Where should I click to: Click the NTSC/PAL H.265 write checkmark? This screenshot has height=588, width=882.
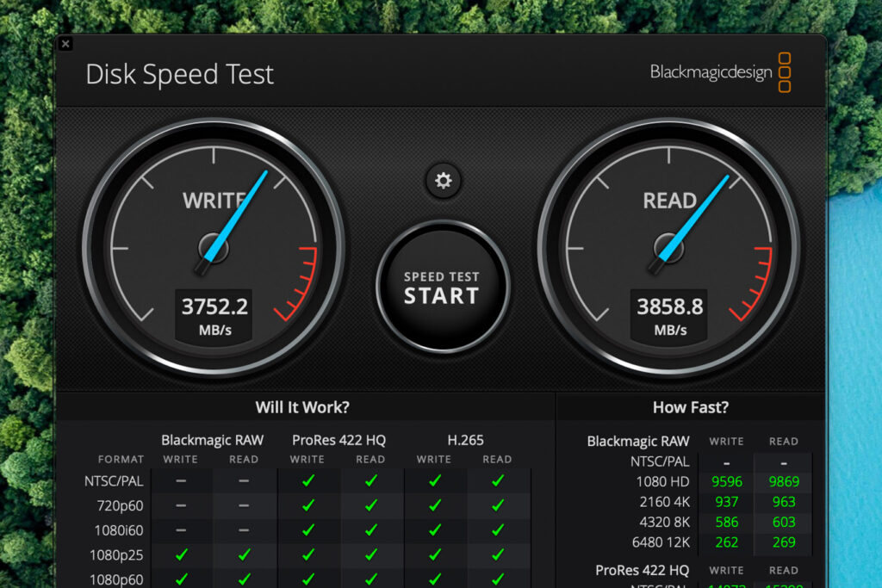[x=434, y=480]
